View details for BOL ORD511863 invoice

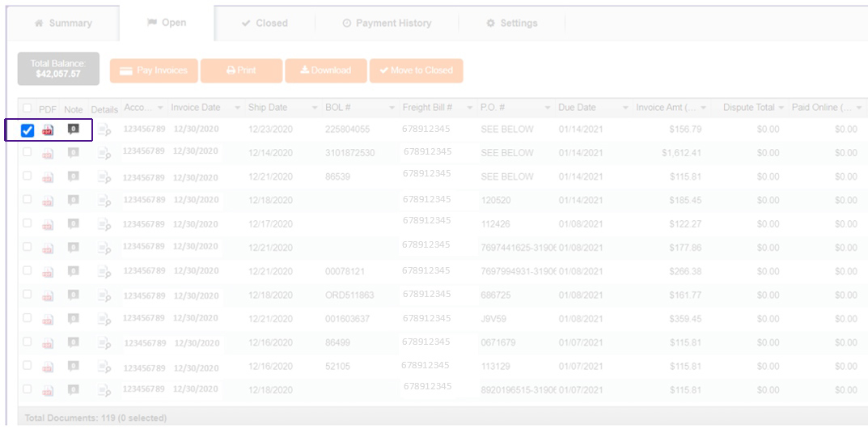coord(104,295)
